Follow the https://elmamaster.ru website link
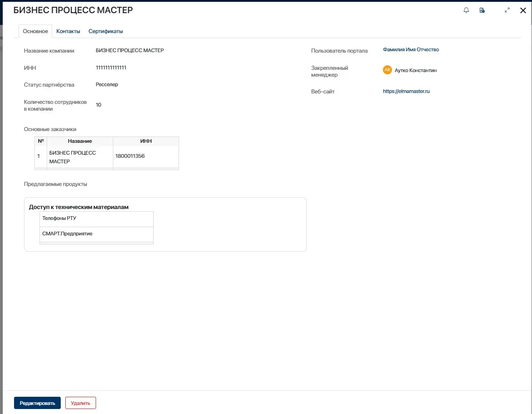Screen dimensions: 532x414 (x=406, y=91)
